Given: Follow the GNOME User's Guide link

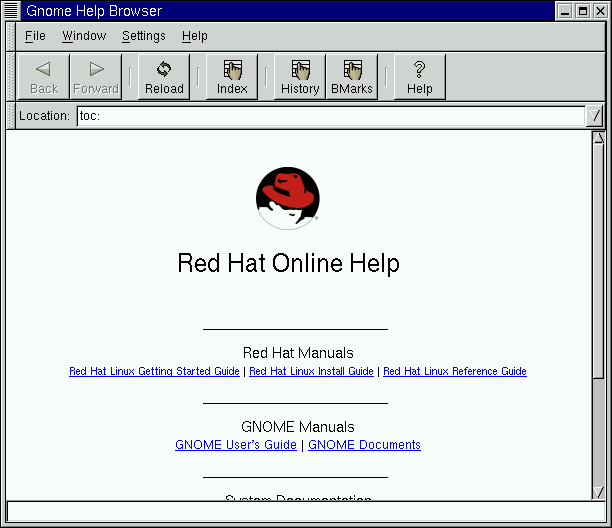Looking at the screenshot, I should tap(236, 445).
